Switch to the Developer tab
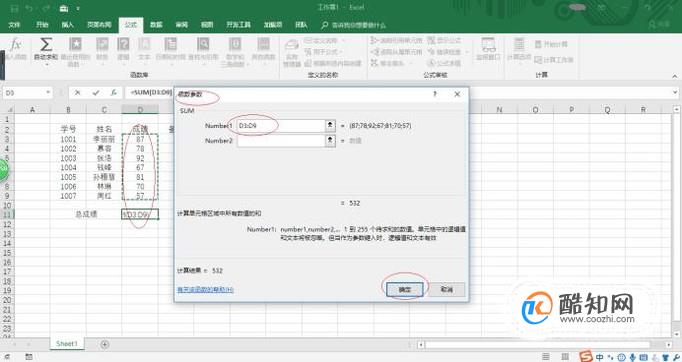 (x=238, y=25)
